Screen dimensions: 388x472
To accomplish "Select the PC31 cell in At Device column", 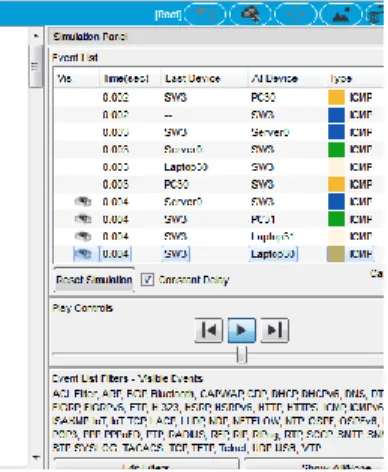I will [x=263, y=219].
